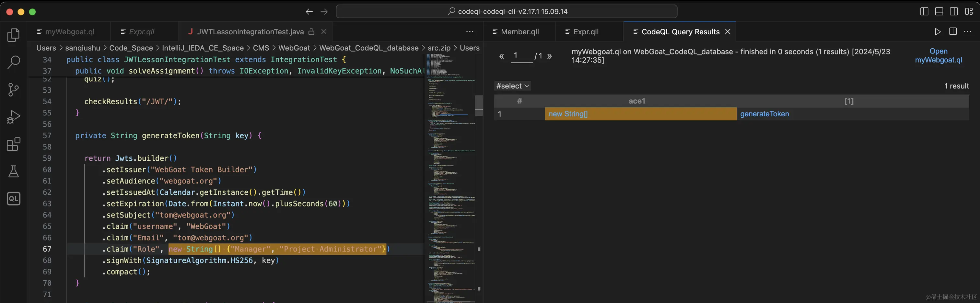Click first breadcrumb 'Users'
980x303 pixels.
[46, 48]
